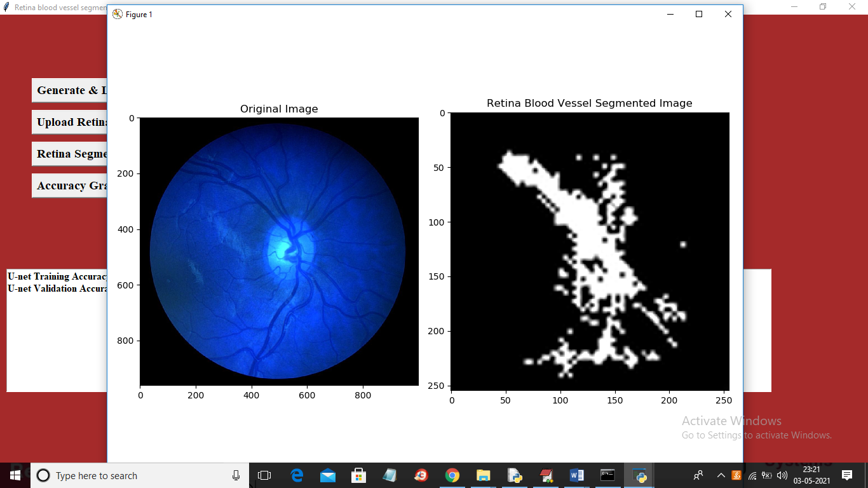
Task: Open Task View from the taskbar
Action: pos(264,475)
